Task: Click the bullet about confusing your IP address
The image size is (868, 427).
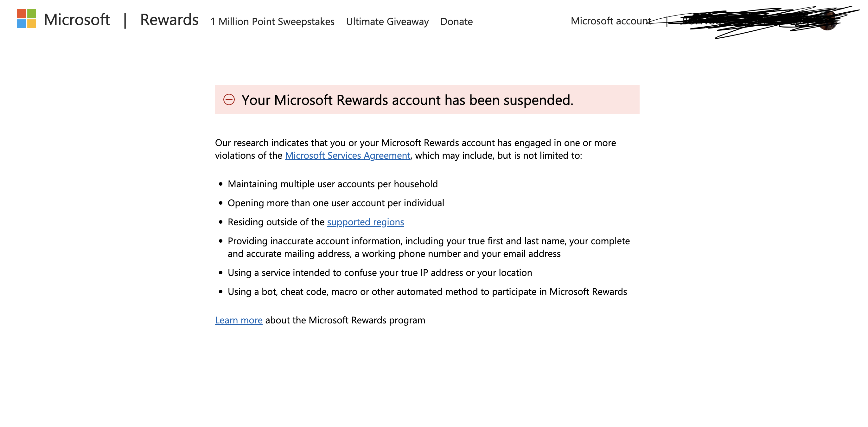Action: point(380,273)
